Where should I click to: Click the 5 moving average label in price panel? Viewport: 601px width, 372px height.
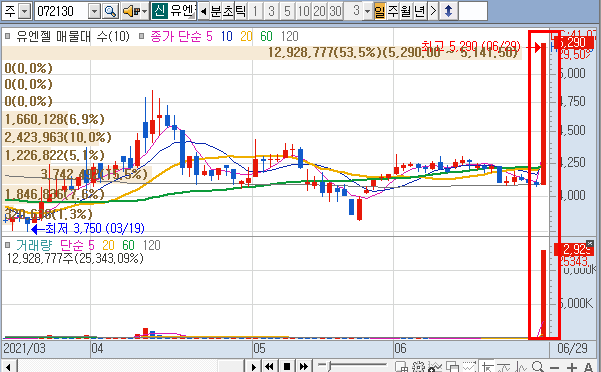pyautogui.click(x=209, y=36)
